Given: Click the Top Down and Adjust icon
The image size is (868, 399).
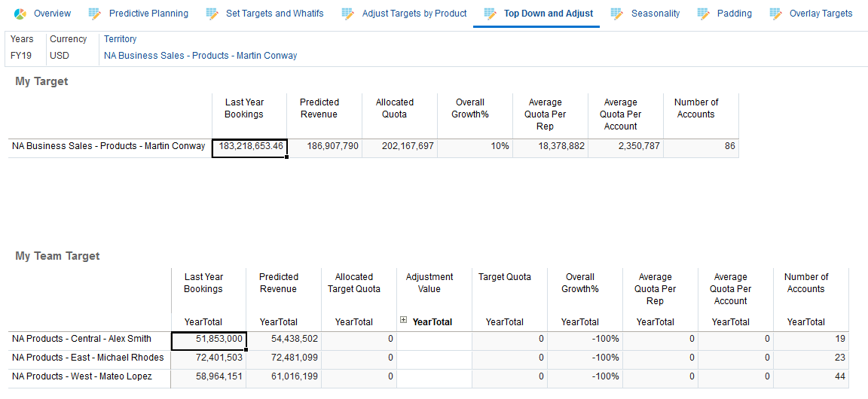Looking at the screenshot, I should (x=490, y=14).
